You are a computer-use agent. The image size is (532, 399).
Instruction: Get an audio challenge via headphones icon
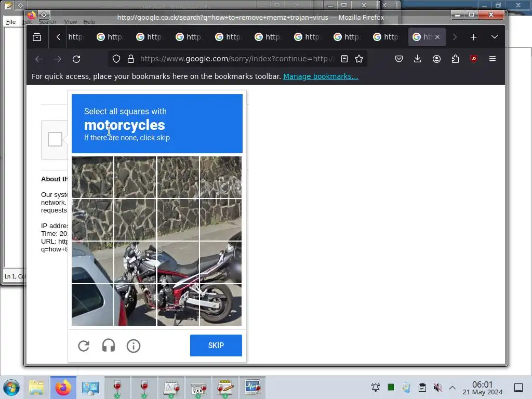109,345
